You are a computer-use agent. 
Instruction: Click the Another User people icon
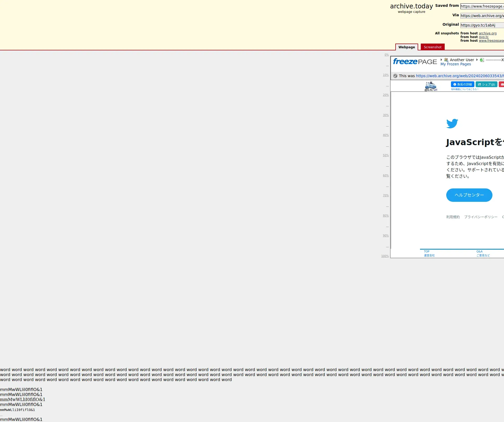coord(446,60)
